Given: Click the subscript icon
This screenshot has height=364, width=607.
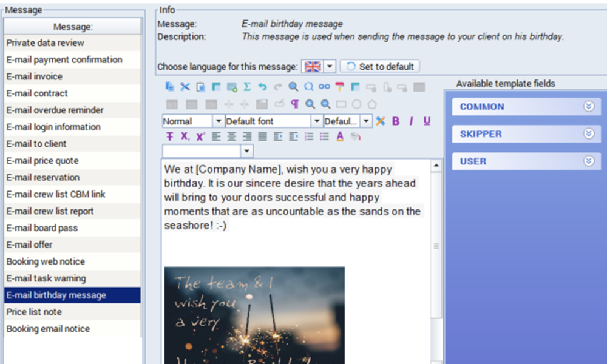Looking at the screenshot, I should [x=185, y=136].
